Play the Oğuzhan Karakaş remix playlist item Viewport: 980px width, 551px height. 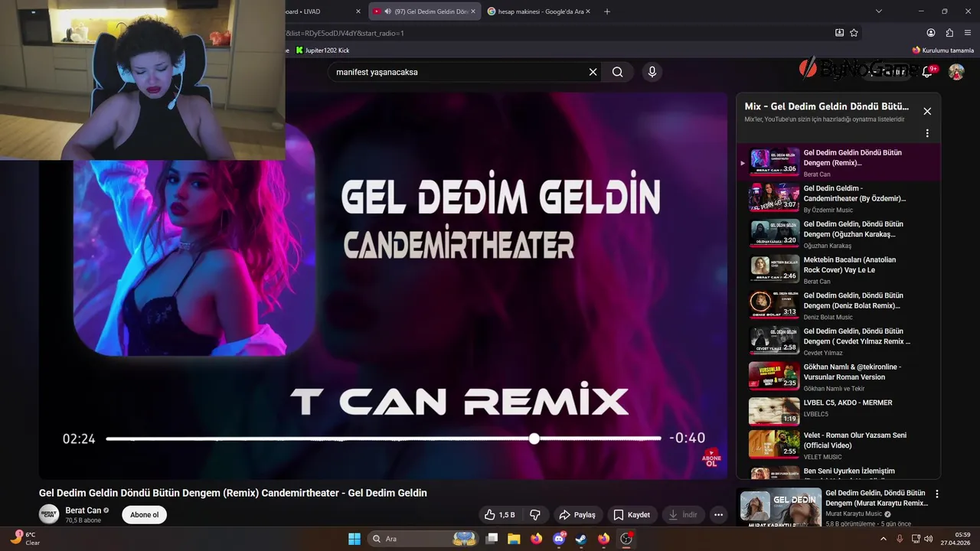pyautogui.click(x=838, y=233)
